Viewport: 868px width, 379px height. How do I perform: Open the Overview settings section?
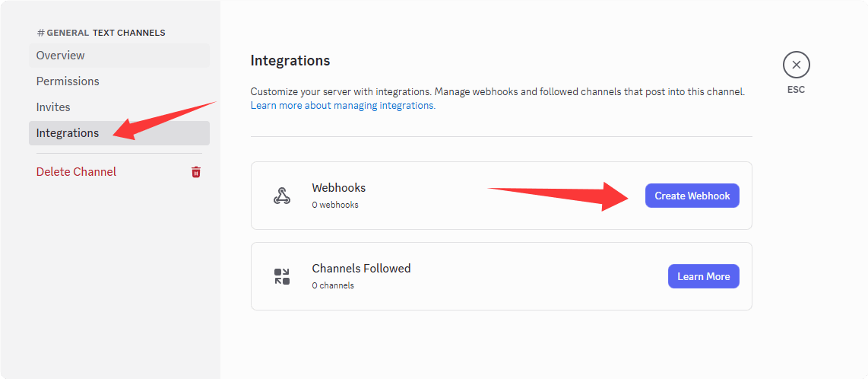tap(61, 56)
